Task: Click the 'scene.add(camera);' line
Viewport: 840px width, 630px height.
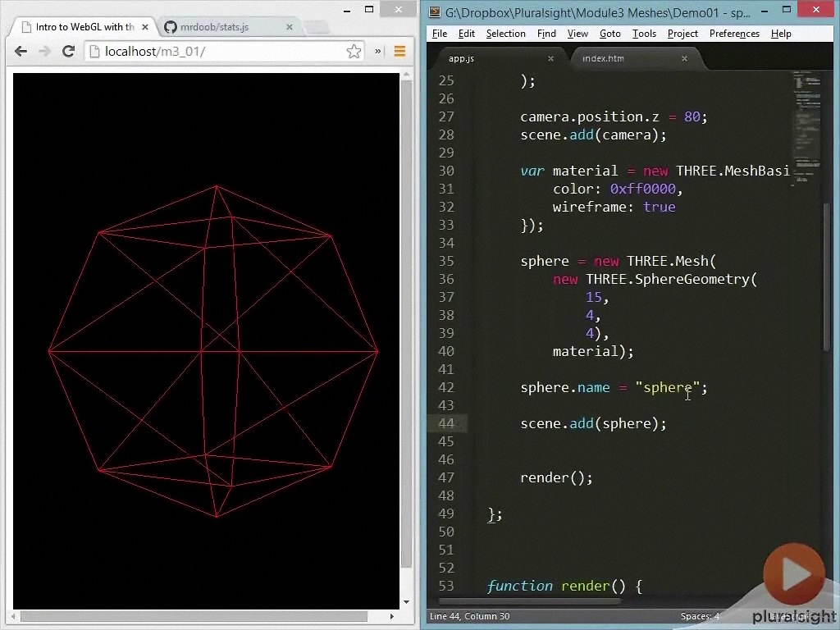Action: [594, 135]
